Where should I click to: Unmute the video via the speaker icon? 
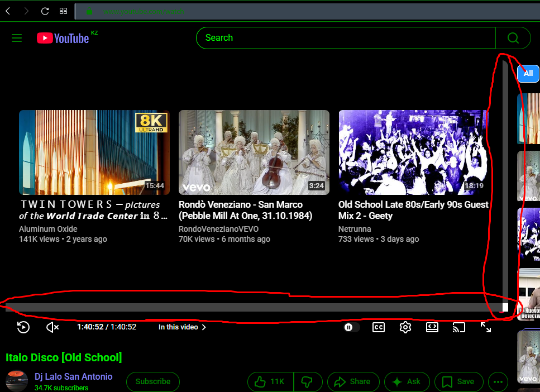(x=52, y=327)
